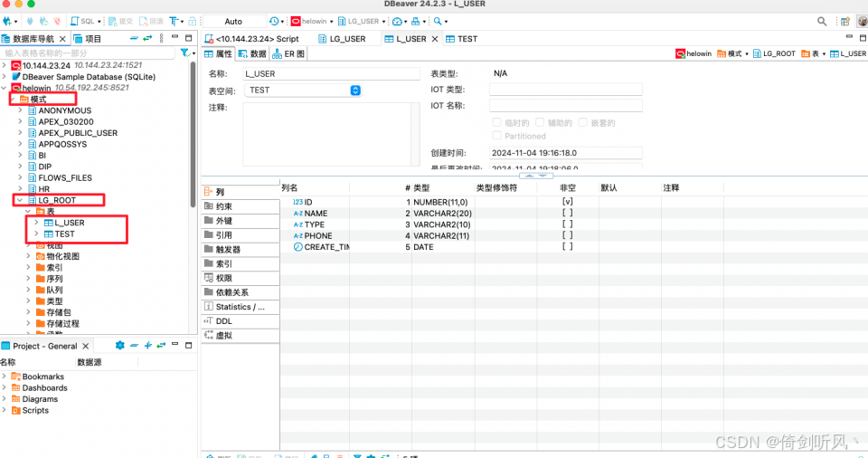Expand the APEX_030200 schema
Screen dimensions: 868x458
pyautogui.click(x=20, y=121)
